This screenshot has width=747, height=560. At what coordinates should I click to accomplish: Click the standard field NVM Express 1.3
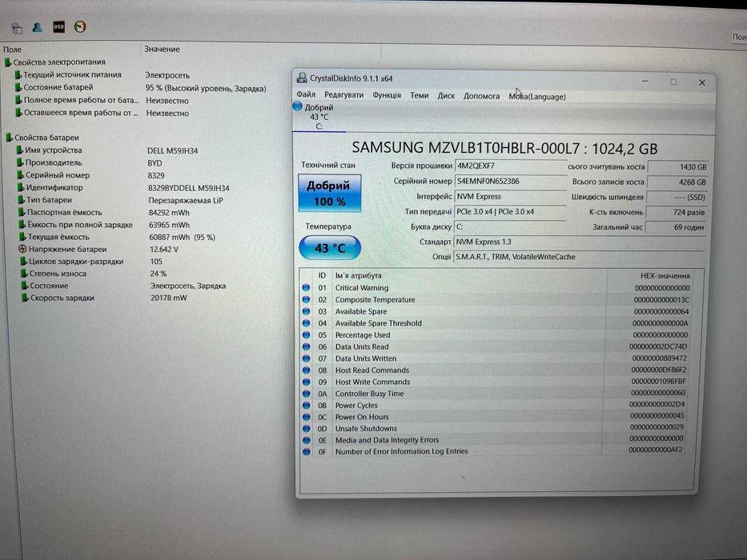(580, 242)
